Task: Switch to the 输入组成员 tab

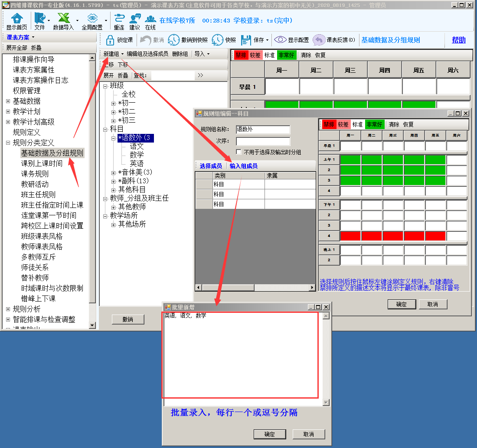Action: [x=243, y=166]
